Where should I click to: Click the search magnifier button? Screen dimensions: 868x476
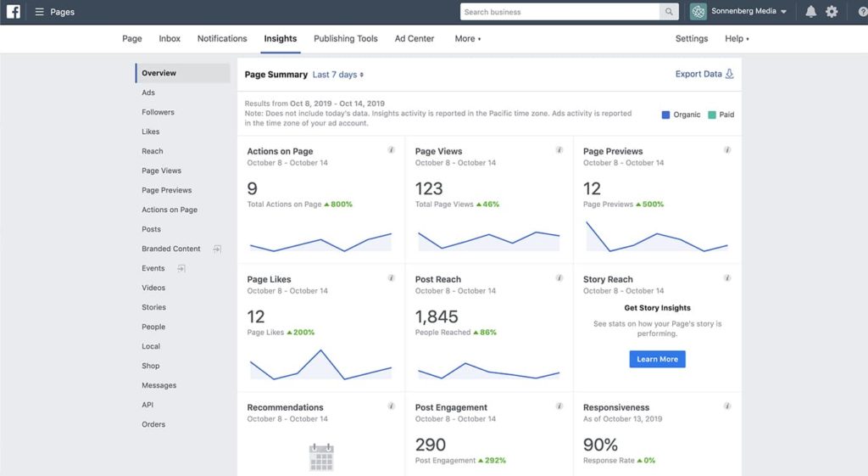pos(669,12)
